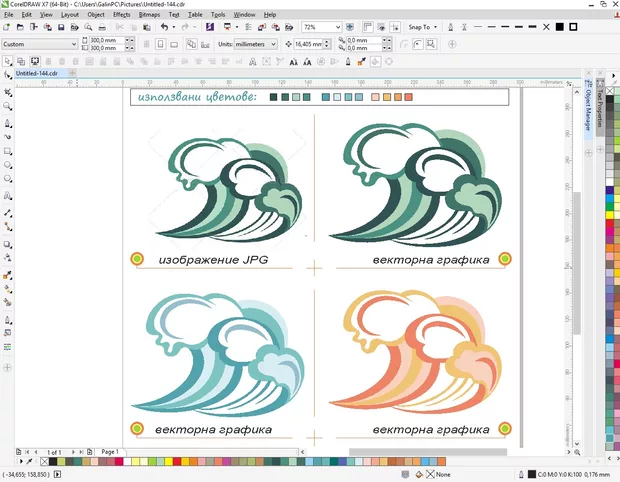Switch to Untitled-144.cdr document tab
620x482 pixels.
tap(37, 73)
